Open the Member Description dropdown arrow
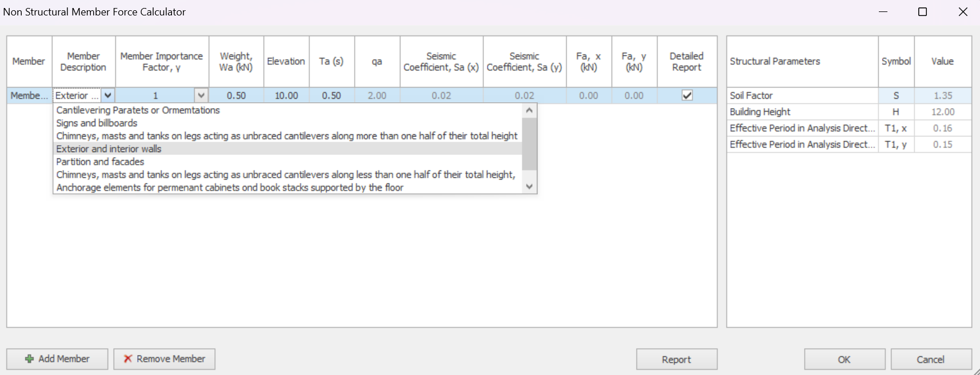 pyautogui.click(x=108, y=95)
